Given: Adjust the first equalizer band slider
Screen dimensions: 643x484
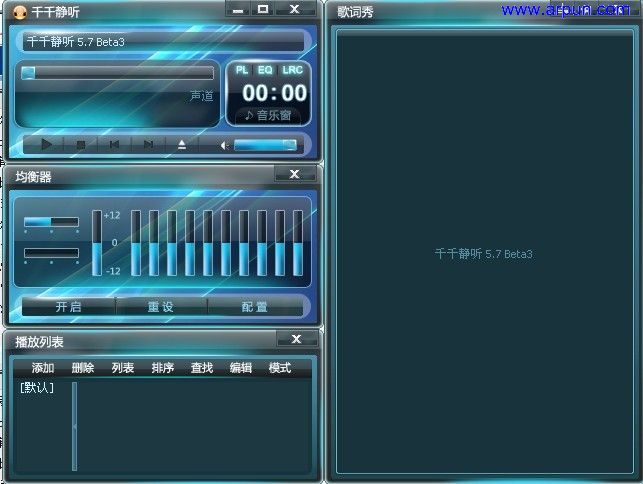Looking at the screenshot, I should tap(136, 243).
